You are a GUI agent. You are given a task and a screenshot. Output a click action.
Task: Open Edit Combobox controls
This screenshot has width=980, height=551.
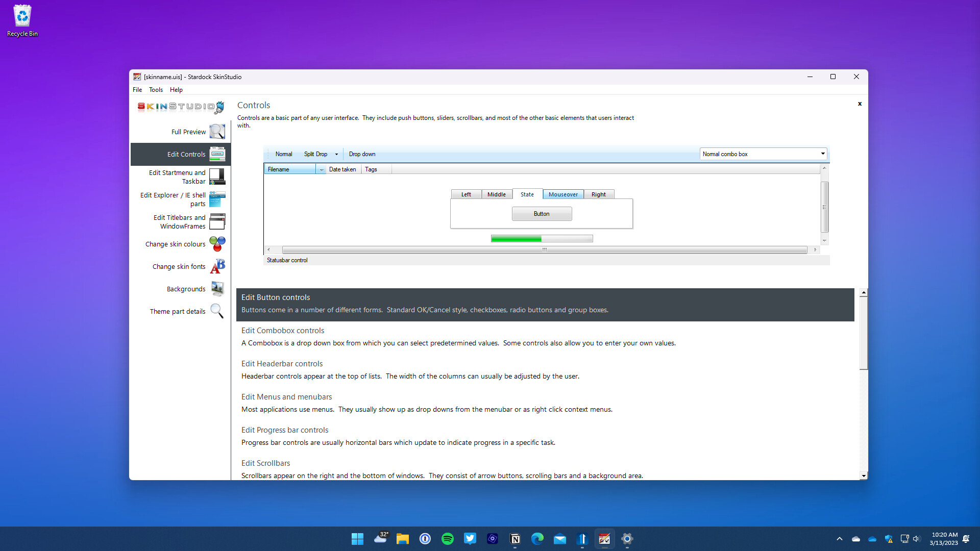click(282, 330)
